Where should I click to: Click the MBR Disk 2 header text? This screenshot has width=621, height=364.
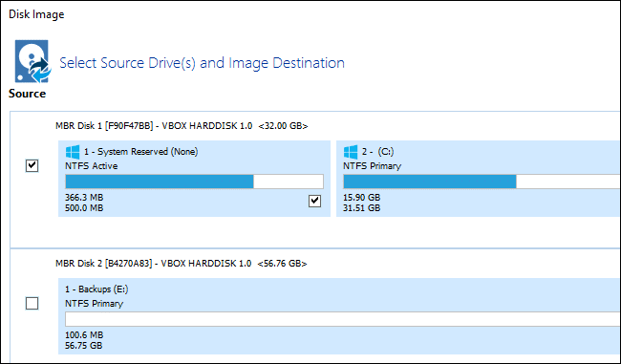181,264
